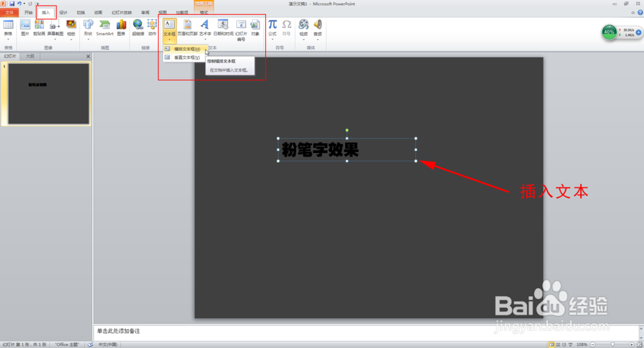
Task: Insert date and time (日期和时间)
Action: (x=223, y=28)
